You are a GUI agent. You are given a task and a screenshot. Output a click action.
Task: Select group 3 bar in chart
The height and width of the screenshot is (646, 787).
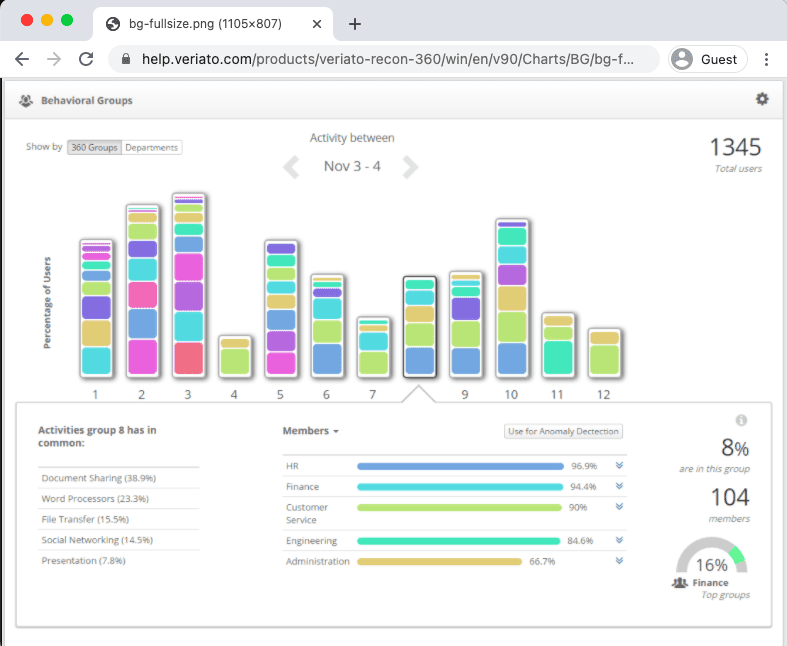pos(188,285)
